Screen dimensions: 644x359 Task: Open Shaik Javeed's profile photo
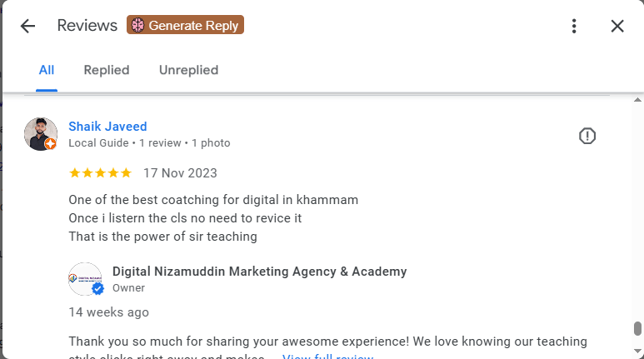40,133
